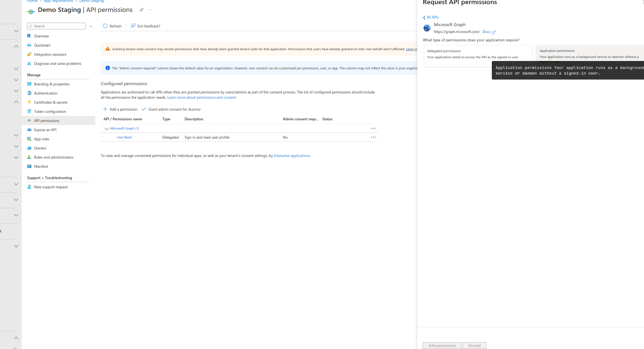Open more options for User.Read row
644x349 pixels.
(x=374, y=137)
